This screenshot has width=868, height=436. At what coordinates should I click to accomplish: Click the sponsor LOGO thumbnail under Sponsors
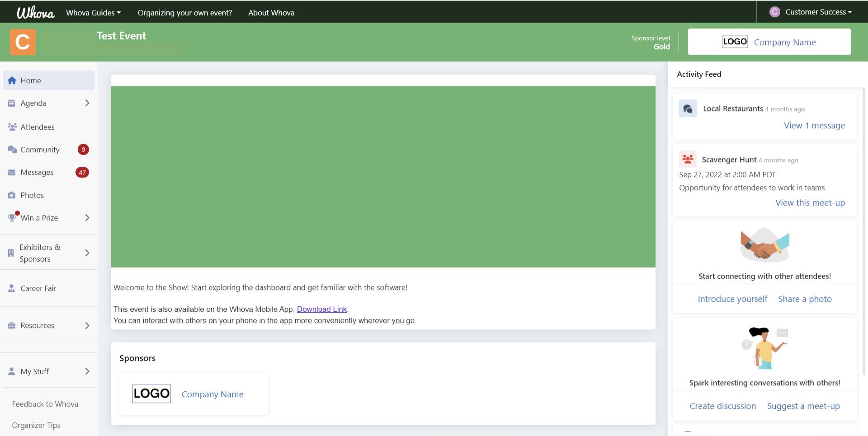pyautogui.click(x=151, y=394)
